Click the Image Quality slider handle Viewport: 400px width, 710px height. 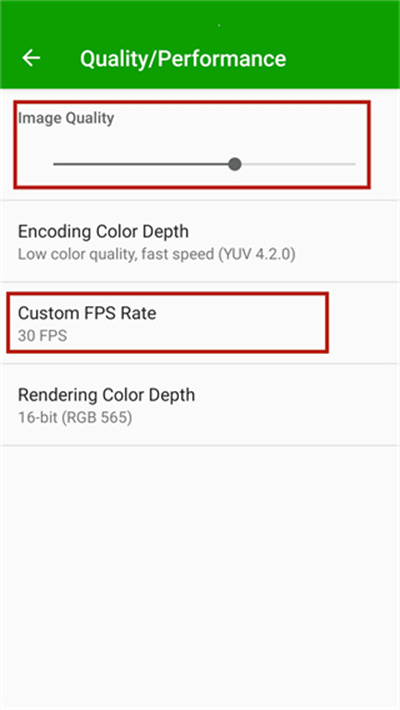[235, 164]
